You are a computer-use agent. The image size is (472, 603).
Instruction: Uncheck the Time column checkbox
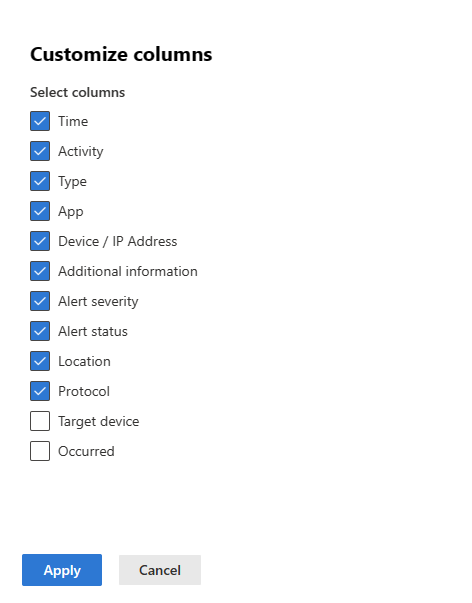click(40, 121)
